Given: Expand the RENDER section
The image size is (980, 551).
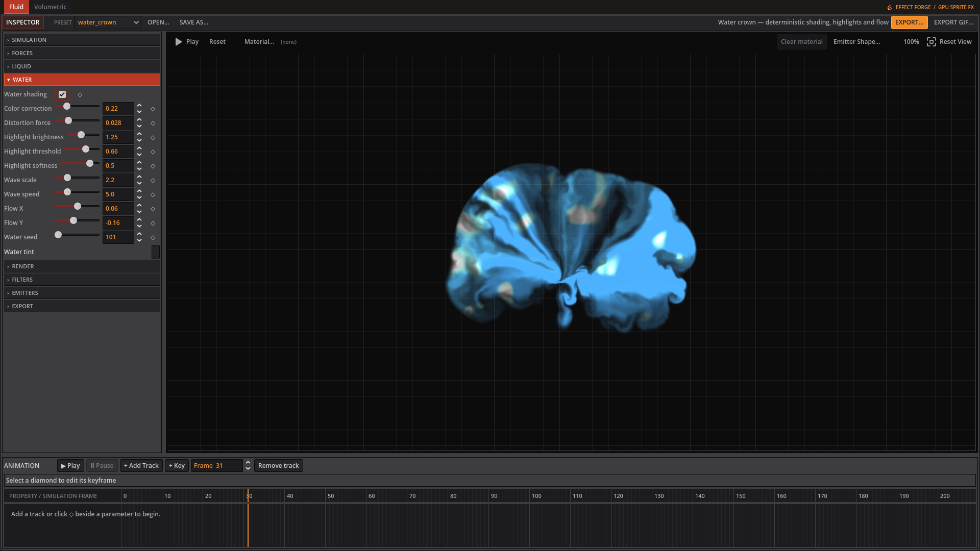Looking at the screenshot, I should point(82,266).
